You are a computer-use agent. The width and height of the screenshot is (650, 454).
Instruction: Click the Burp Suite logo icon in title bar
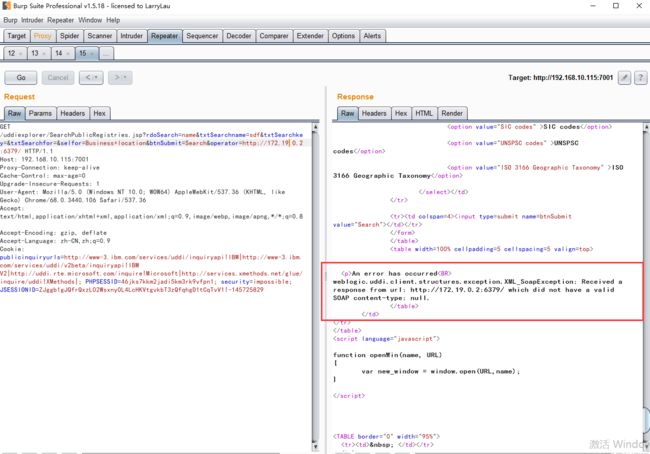pos(6,6)
